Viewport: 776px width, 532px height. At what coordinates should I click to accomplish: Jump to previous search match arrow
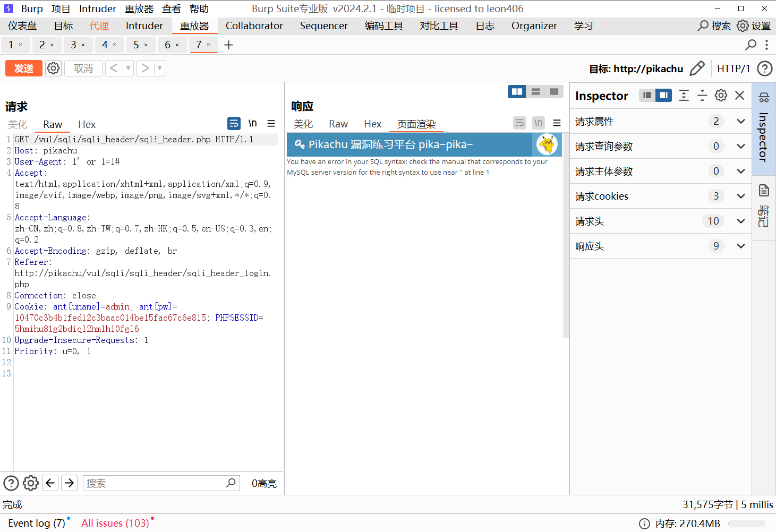point(50,483)
